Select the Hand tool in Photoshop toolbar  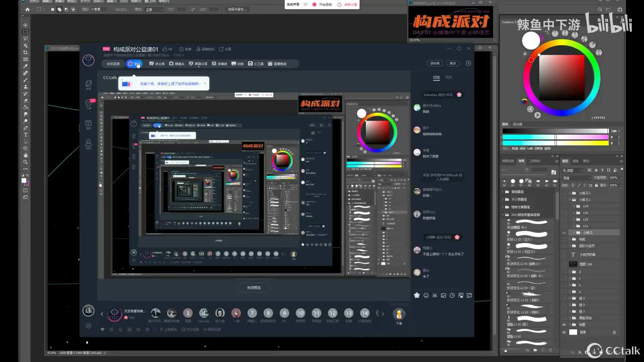click(26, 155)
